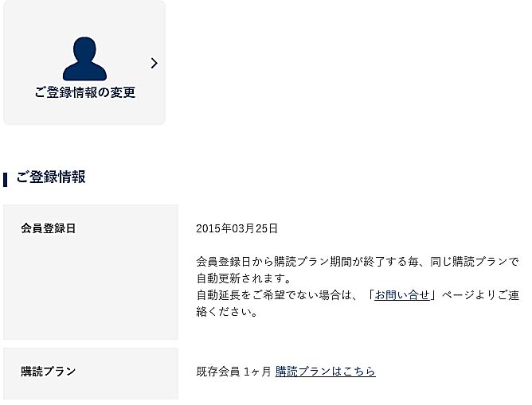Open the お問い合せ link
532x405 pixels.
click(x=402, y=295)
